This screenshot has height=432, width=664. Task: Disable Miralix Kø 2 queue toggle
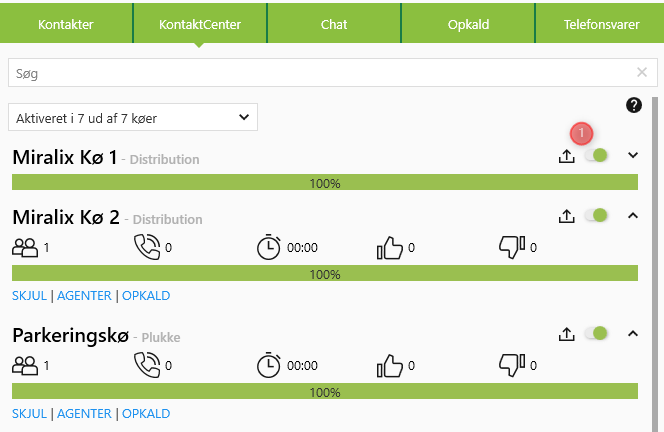pos(597,215)
